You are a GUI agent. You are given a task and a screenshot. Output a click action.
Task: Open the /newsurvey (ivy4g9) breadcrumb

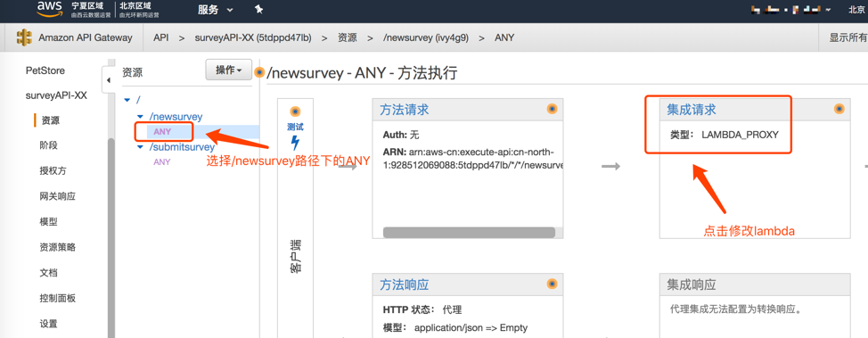[x=426, y=37]
